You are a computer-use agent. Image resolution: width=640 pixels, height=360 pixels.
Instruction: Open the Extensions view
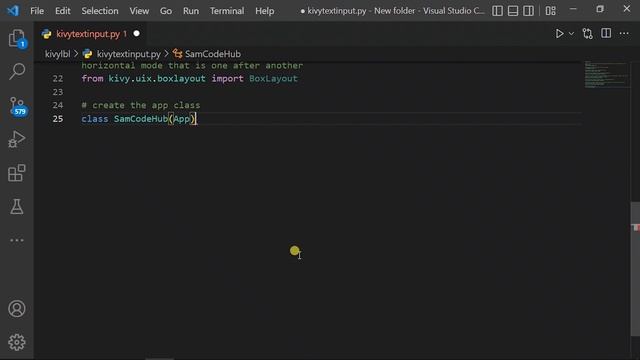[x=17, y=173]
